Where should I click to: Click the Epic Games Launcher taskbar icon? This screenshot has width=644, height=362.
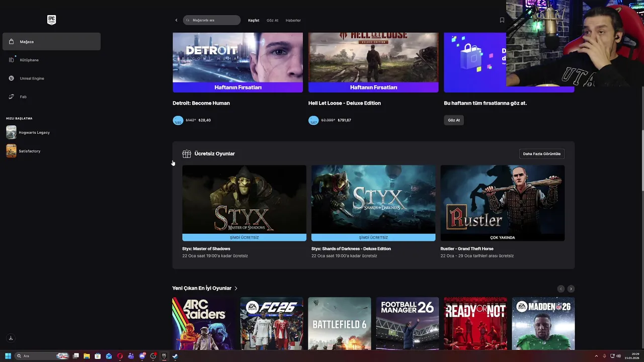click(164, 356)
